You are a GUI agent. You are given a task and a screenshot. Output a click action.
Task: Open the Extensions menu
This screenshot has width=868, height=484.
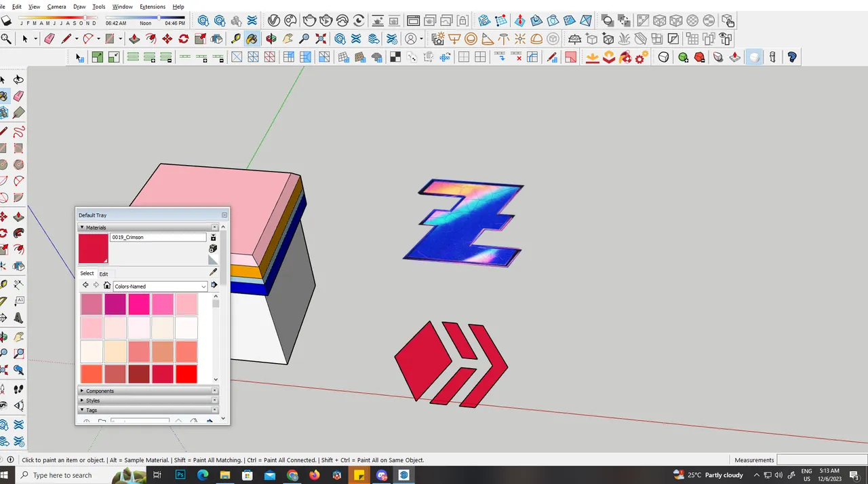click(x=152, y=6)
